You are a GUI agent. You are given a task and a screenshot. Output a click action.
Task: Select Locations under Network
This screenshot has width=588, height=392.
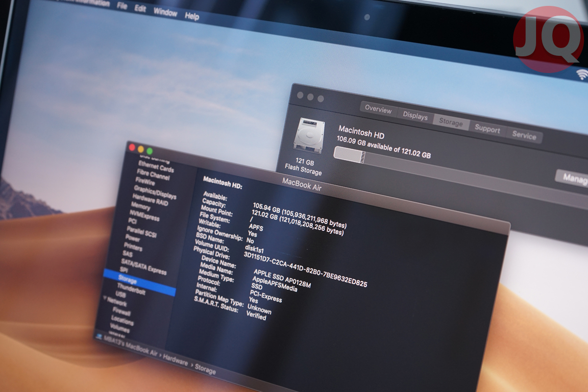(x=122, y=321)
